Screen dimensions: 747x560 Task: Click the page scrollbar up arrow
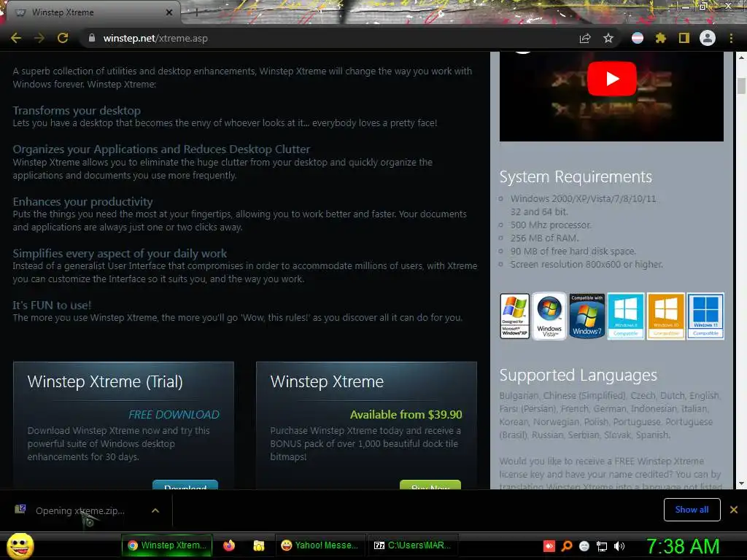point(741,57)
